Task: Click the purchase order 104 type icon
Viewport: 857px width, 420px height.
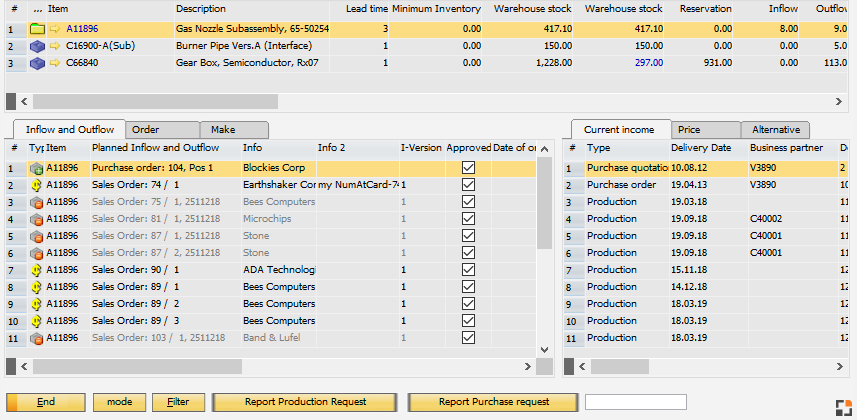Action: [36, 168]
